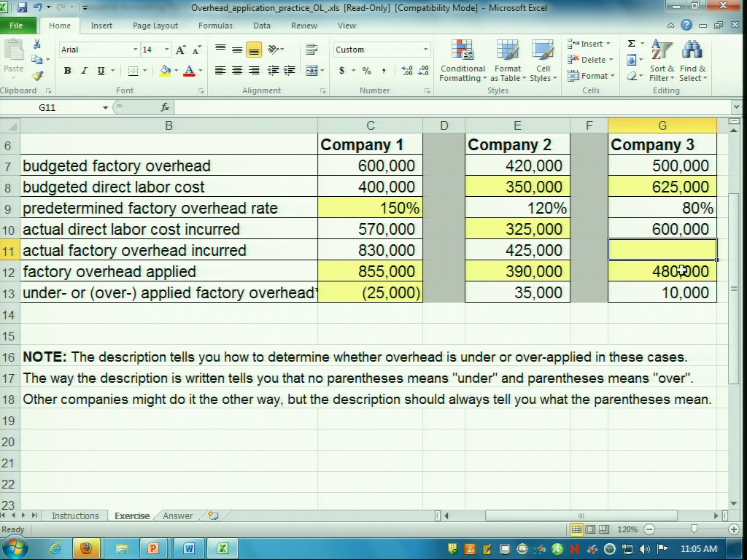Image resolution: width=747 pixels, height=560 pixels.
Task: Click the Cut scissors icon
Action: pyautogui.click(x=37, y=45)
